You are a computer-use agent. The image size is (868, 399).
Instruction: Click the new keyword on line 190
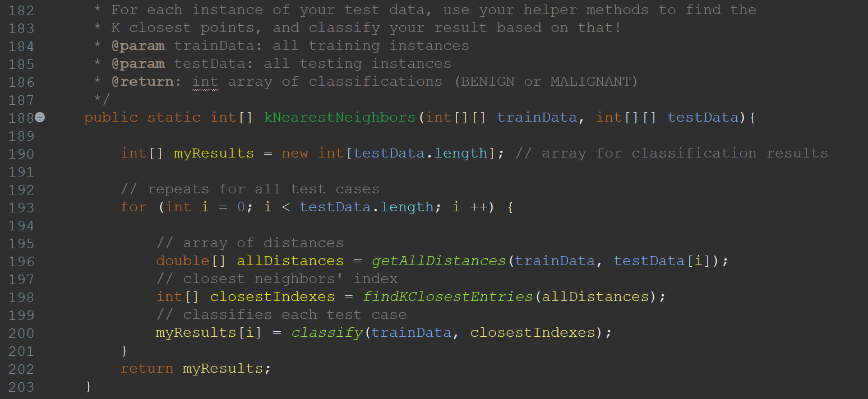pyautogui.click(x=294, y=154)
